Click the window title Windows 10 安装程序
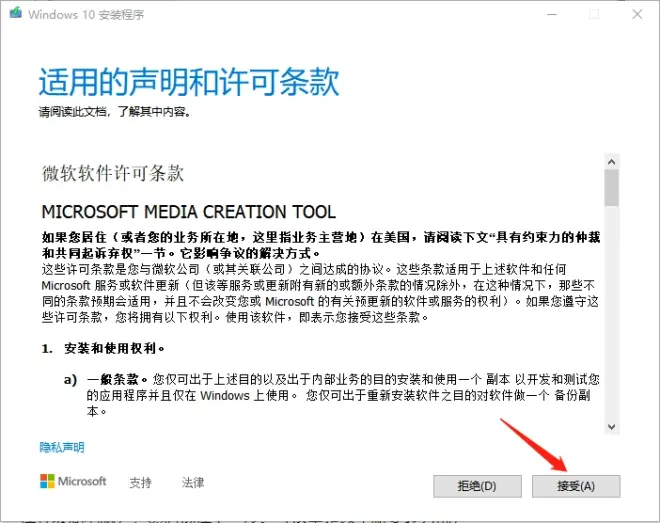This screenshot has height=523, width=660. click(x=86, y=14)
